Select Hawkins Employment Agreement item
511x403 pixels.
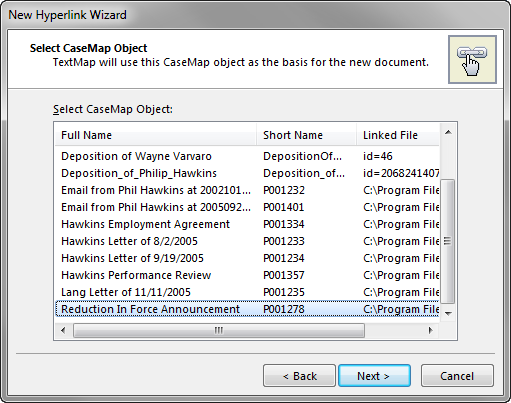tap(247, 224)
